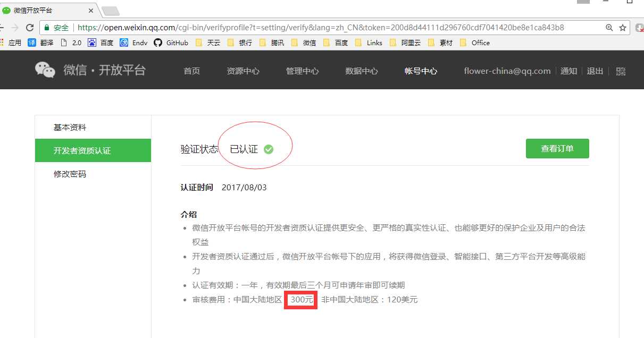
Task: Expand the 素材 bookmark folder
Action: [x=440, y=43]
